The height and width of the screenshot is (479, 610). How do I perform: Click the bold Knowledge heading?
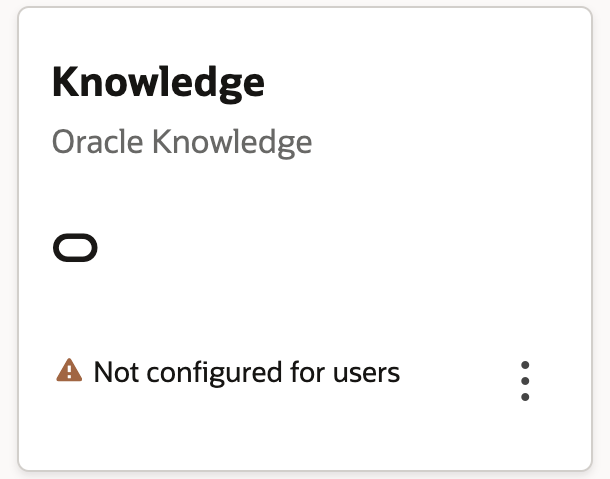[158, 82]
